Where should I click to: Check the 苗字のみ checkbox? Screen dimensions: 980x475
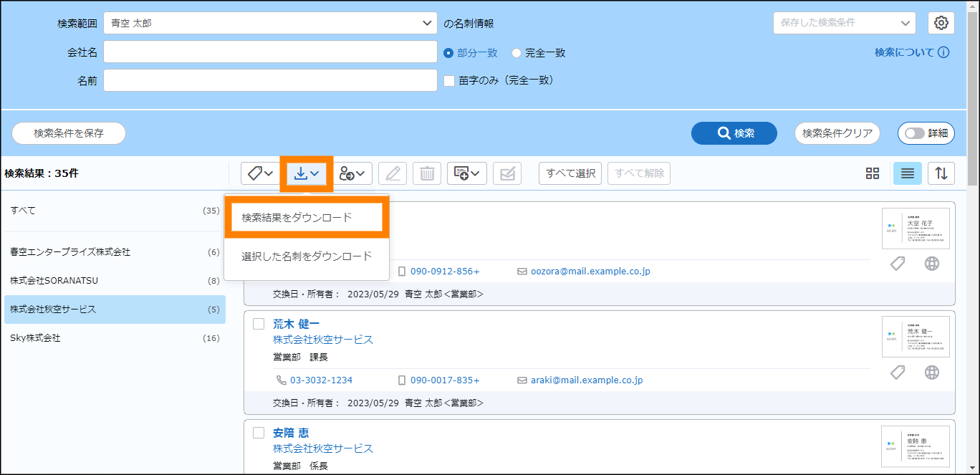[449, 81]
